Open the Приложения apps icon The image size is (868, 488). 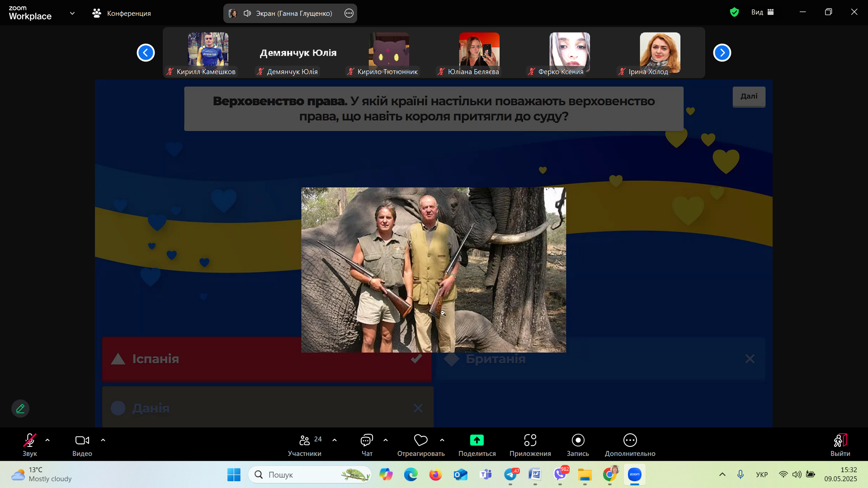(x=530, y=440)
